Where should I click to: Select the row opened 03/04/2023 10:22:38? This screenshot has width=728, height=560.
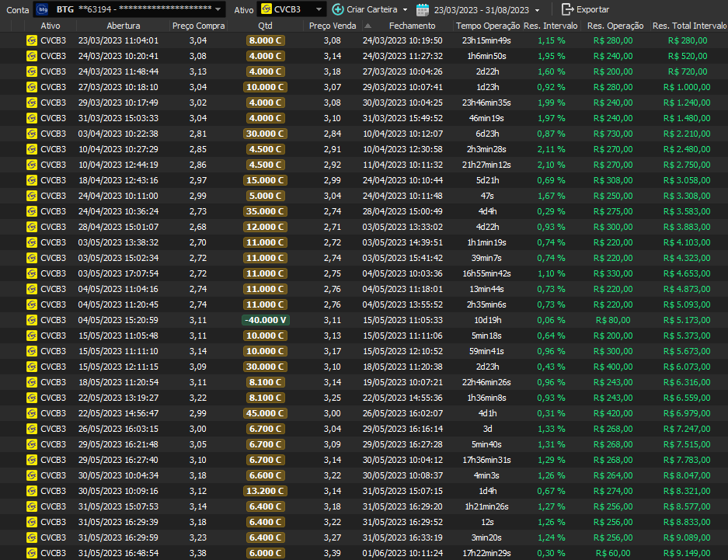point(118,134)
